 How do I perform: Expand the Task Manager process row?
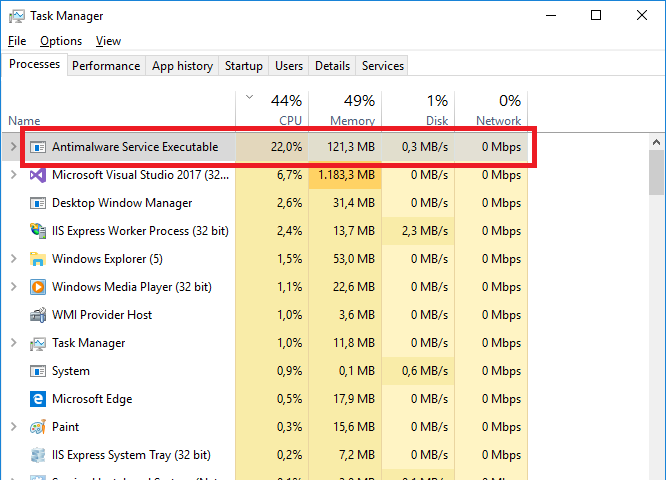coord(13,343)
